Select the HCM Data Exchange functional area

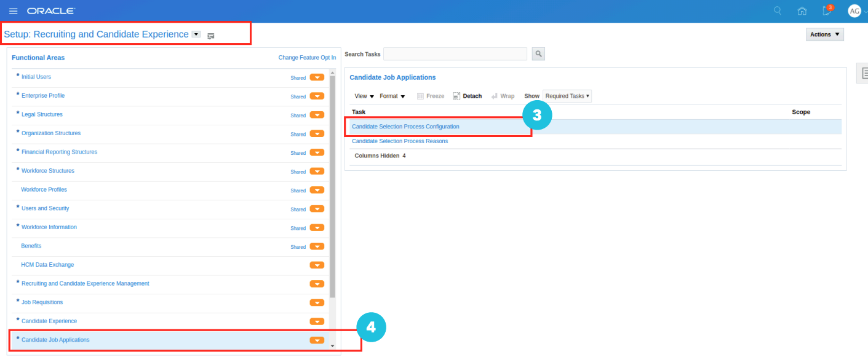47,265
